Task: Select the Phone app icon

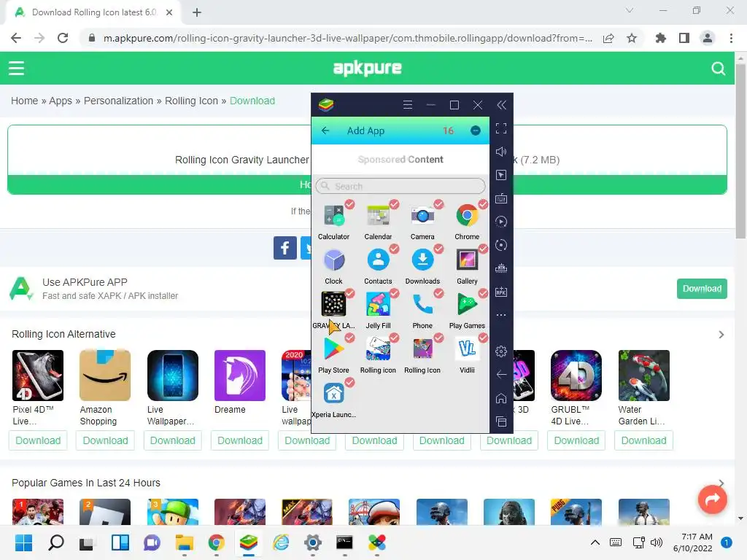Action: 422,305
